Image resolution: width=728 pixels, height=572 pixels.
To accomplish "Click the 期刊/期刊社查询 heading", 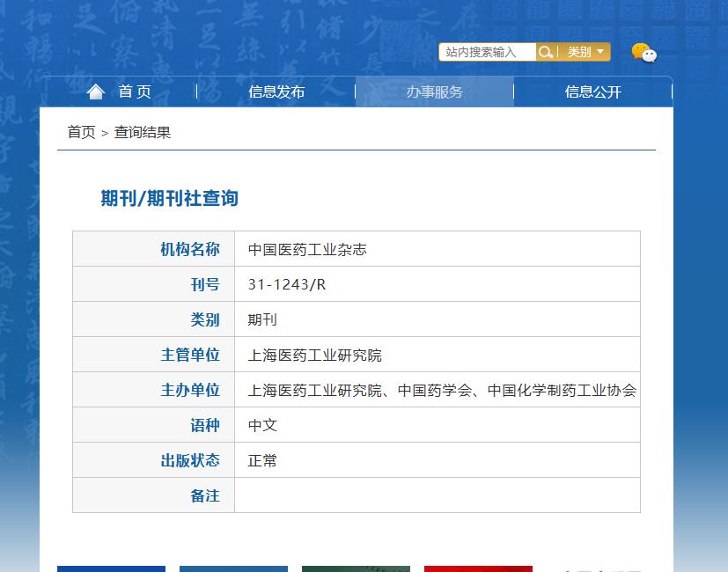I will [170, 198].
